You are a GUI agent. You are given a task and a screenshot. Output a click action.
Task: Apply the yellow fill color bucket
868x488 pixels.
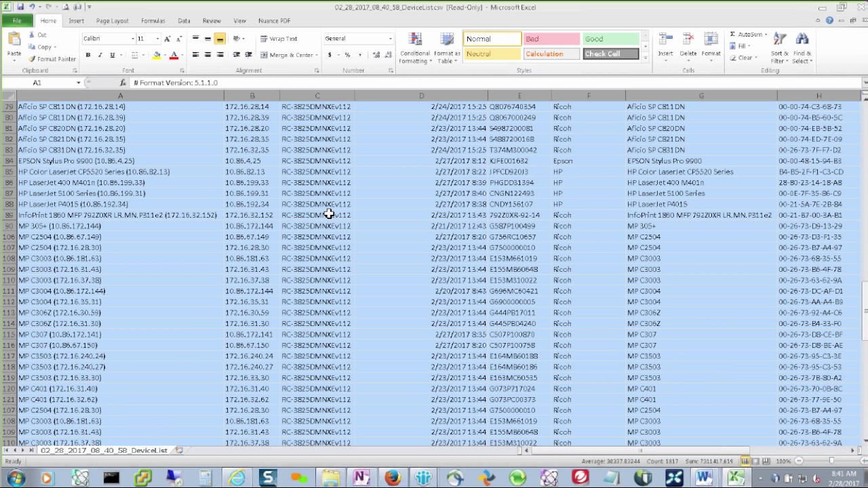click(157, 55)
